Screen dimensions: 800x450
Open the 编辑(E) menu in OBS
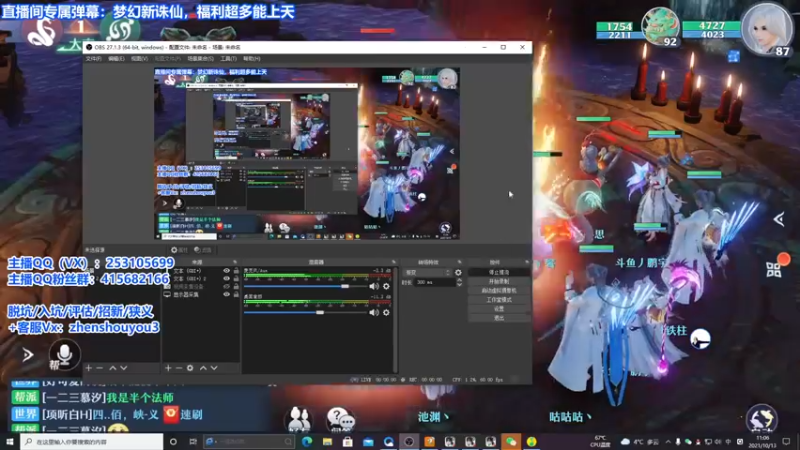[116, 59]
